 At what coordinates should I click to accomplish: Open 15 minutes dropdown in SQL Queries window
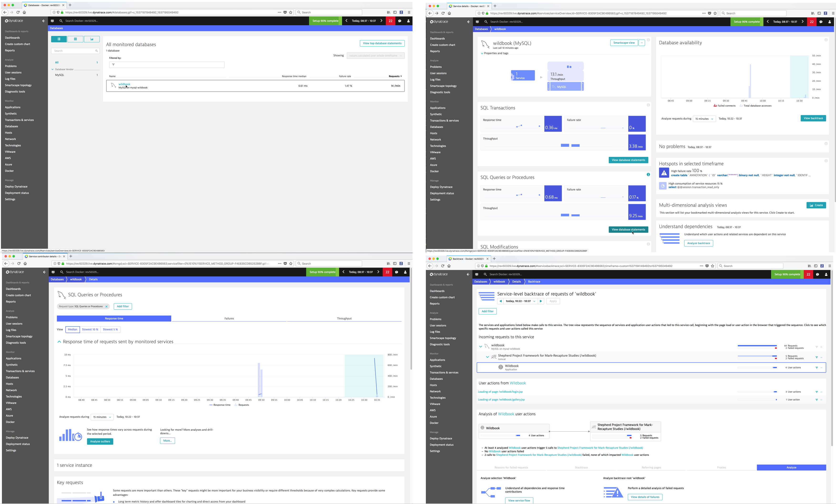(102, 417)
